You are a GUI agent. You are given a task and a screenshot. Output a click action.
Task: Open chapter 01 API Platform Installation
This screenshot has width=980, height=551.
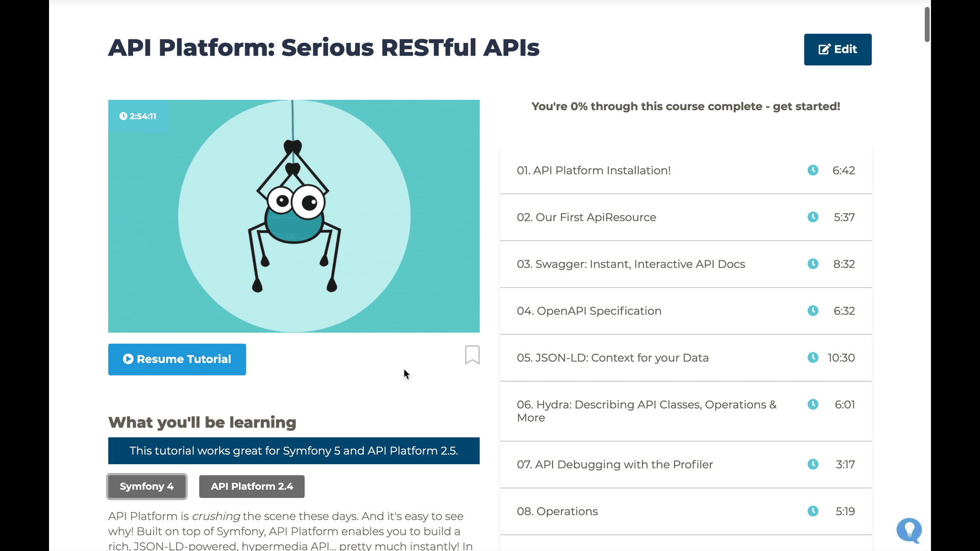coord(594,170)
